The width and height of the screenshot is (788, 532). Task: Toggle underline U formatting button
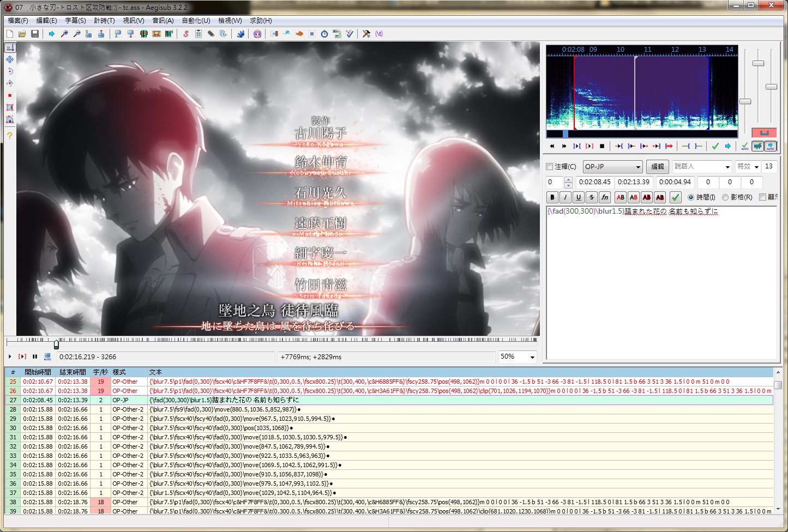pos(579,197)
